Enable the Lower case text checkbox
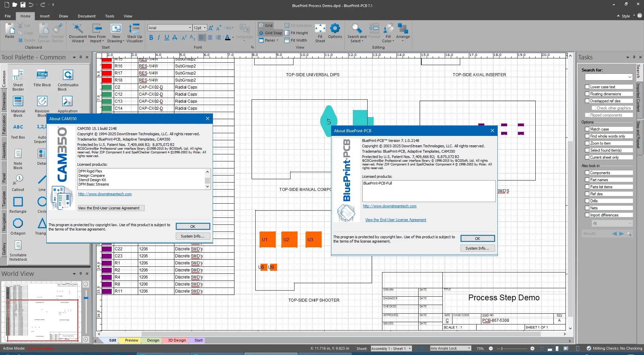Screen dimensions: 644x355 click(587, 87)
